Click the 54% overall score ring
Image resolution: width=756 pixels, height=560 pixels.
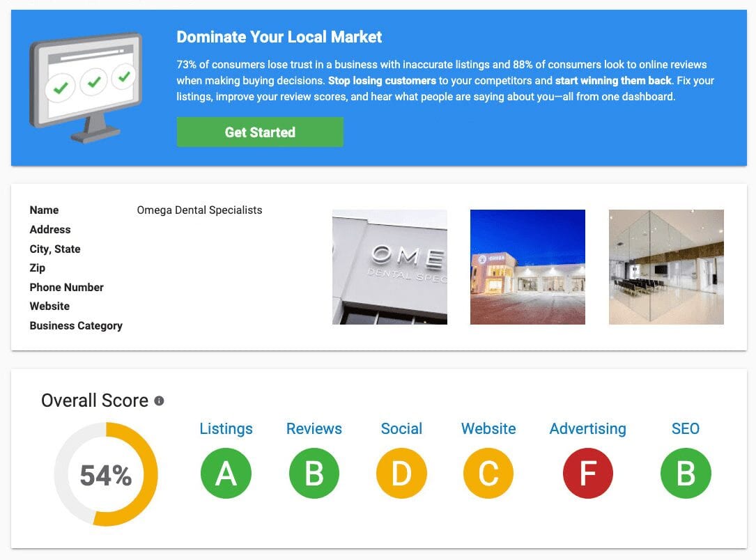click(106, 474)
